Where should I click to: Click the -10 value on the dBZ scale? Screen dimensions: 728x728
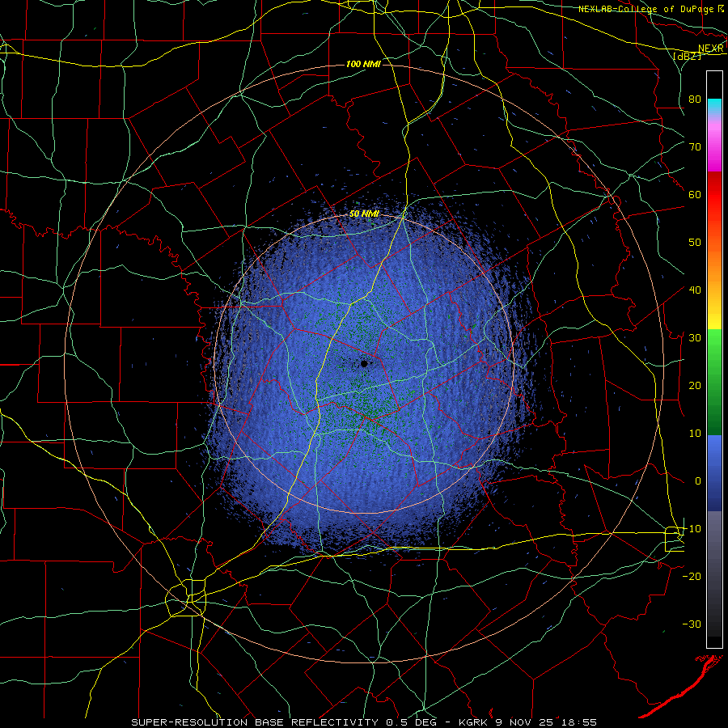coord(692,529)
